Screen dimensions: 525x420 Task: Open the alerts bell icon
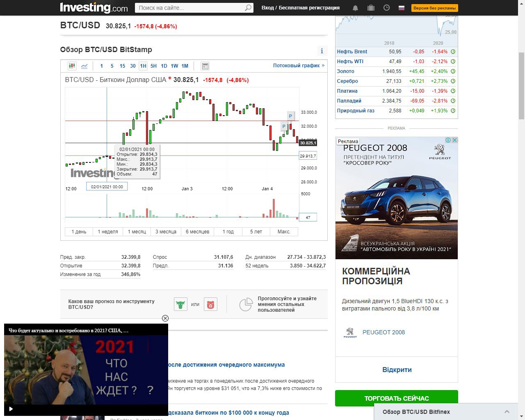[355, 8]
